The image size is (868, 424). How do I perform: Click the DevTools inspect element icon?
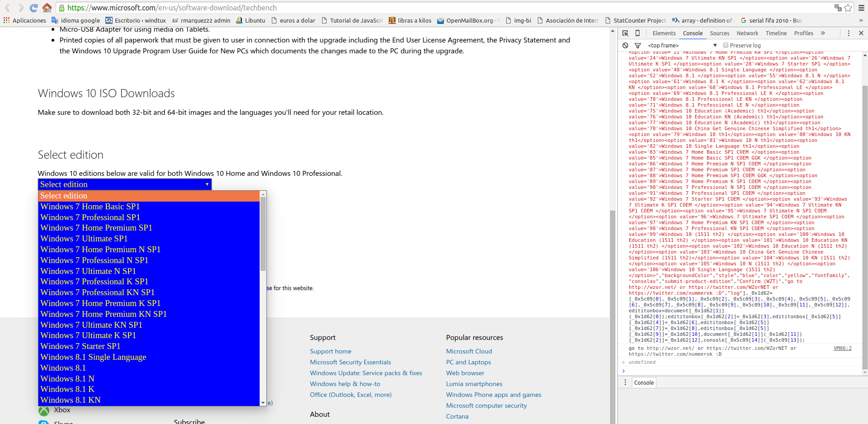pyautogui.click(x=625, y=33)
